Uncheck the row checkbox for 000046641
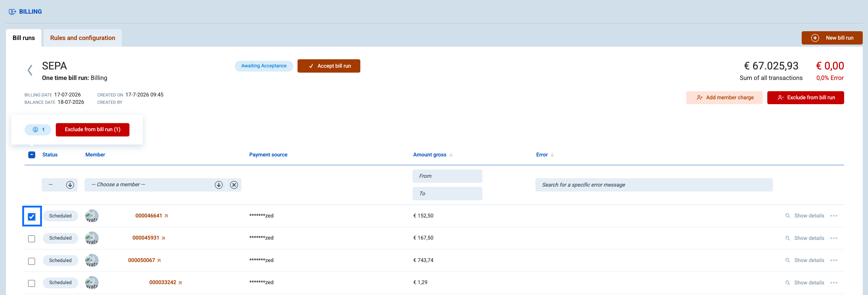This screenshot has height=295, width=868. click(32, 216)
